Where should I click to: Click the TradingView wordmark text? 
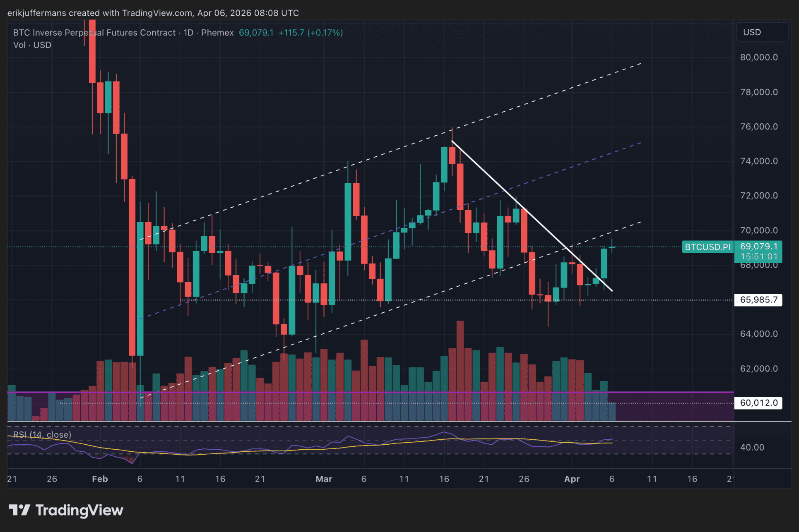pyautogui.click(x=79, y=510)
